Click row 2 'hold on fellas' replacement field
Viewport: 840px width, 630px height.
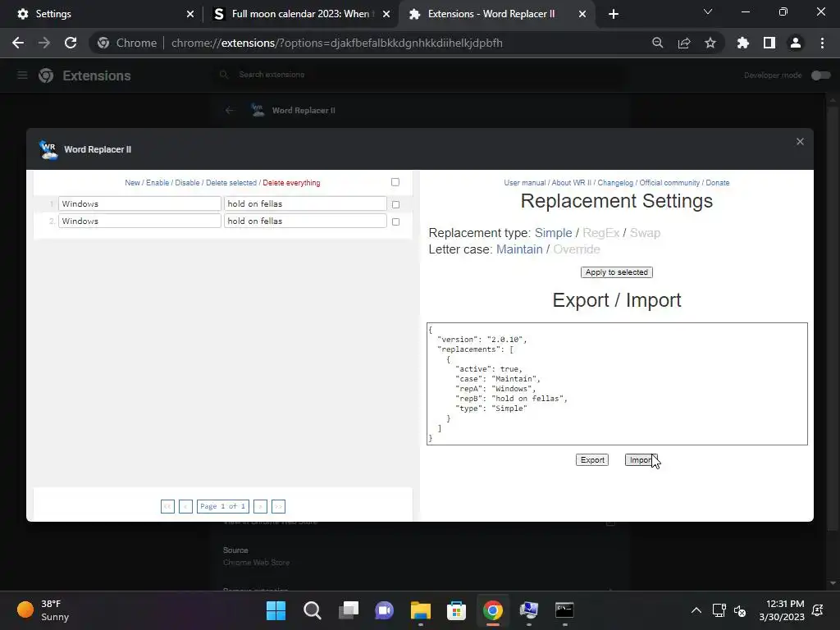305,221
